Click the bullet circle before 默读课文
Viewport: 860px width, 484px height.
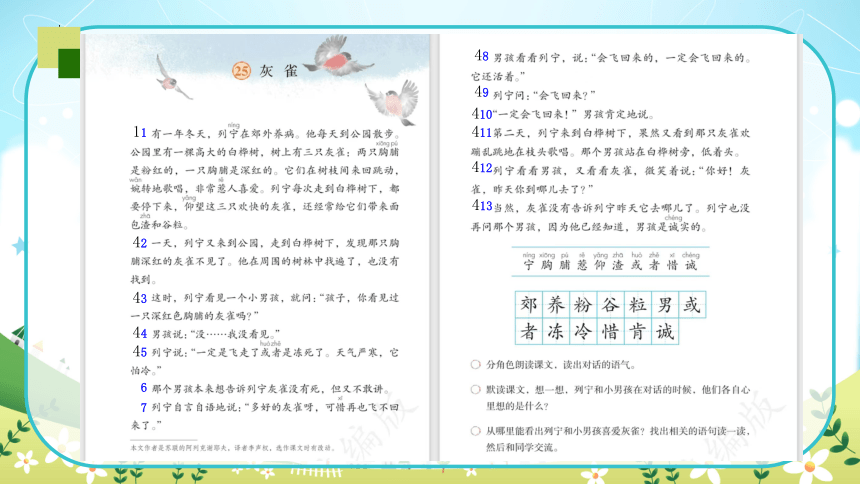pos(476,390)
